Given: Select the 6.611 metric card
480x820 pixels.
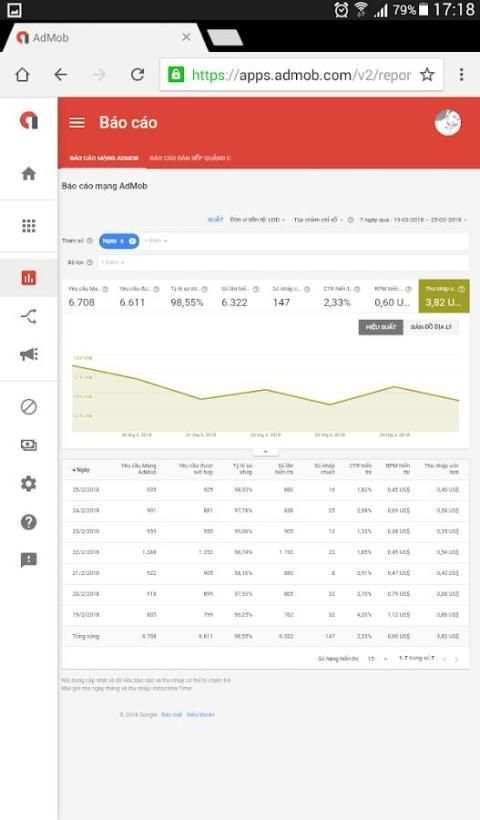Looking at the screenshot, I should (139, 297).
